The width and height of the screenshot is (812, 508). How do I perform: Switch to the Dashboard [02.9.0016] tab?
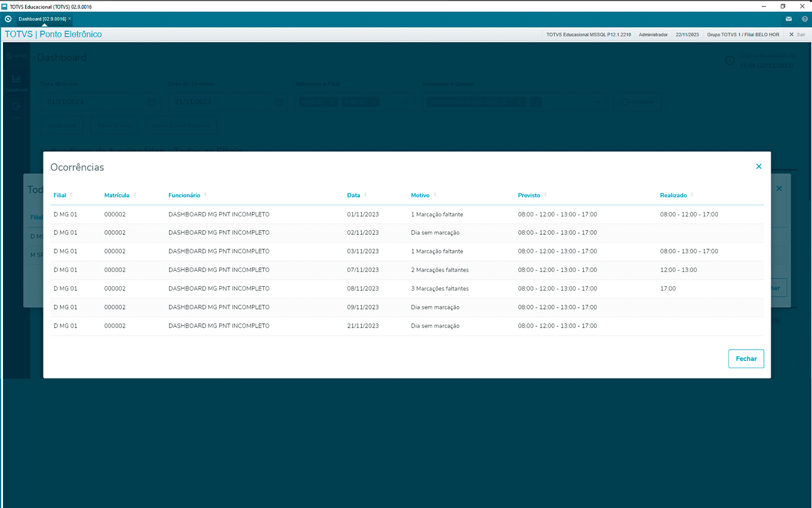pyautogui.click(x=42, y=19)
